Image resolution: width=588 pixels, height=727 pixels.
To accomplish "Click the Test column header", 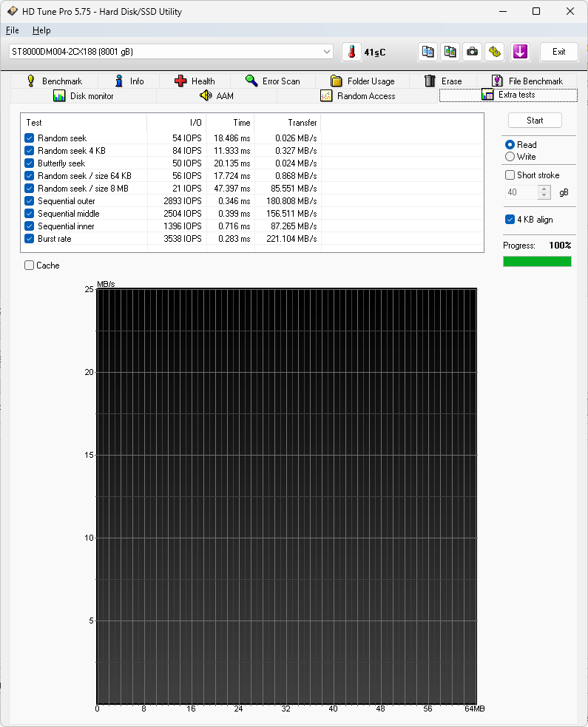I will click(84, 123).
